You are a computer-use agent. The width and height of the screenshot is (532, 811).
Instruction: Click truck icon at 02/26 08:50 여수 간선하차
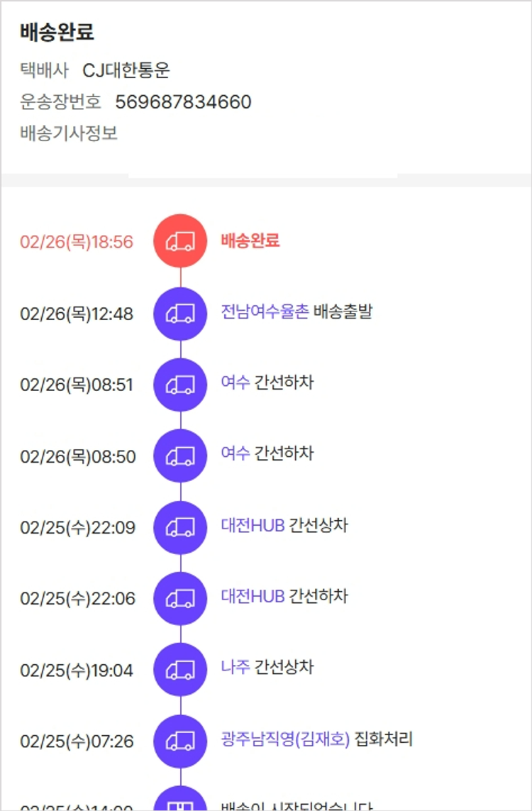coord(180,456)
